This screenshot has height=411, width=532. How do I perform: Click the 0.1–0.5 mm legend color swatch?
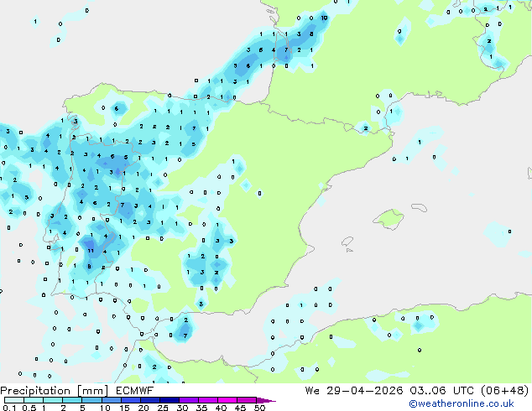tap(14, 400)
